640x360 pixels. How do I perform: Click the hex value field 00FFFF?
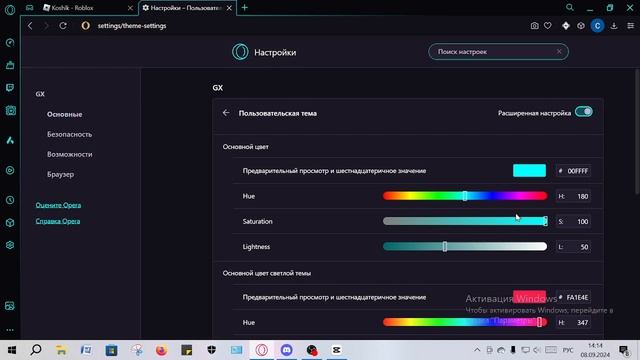point(573,171)
